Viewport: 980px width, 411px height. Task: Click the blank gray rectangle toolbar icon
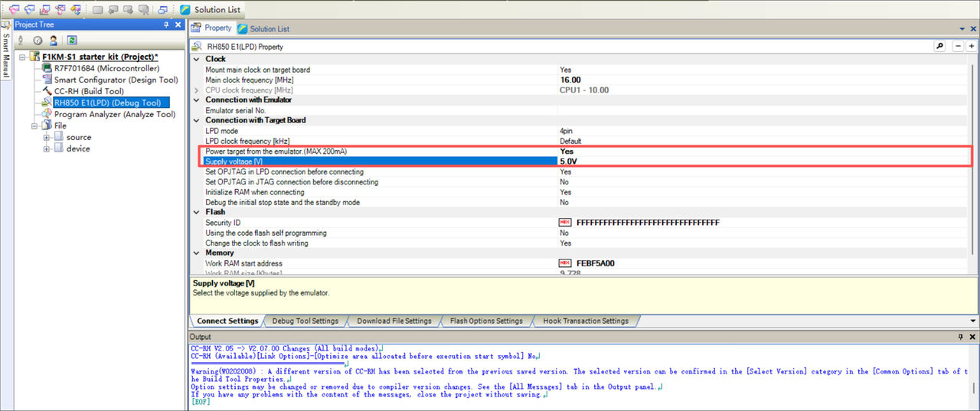click(x=98, y=10)
